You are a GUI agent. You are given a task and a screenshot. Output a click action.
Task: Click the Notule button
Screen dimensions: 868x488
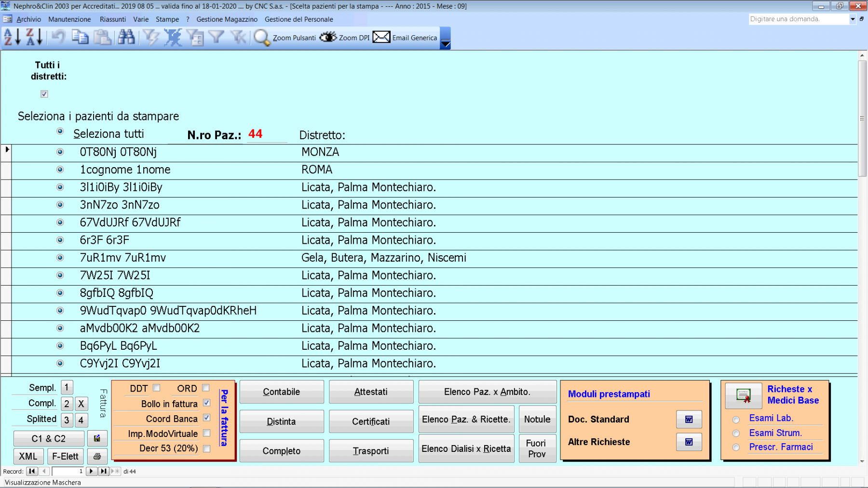click(x=537, y=419)
